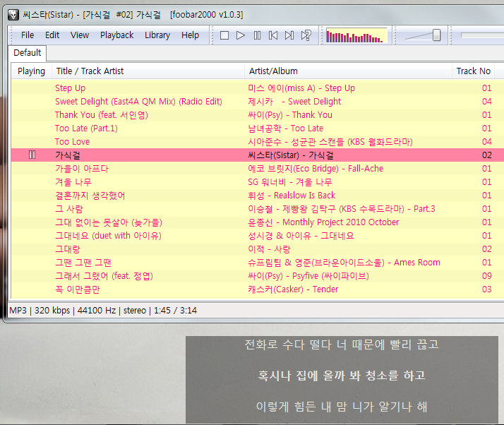Select Thank You (feat. 서인영) track
The width and height of the screenshot is (504, 425).
102,115
